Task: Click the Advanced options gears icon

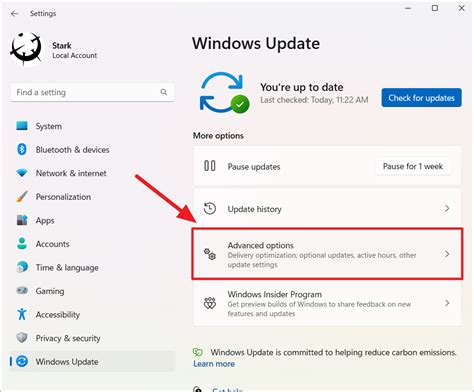Action: tap(210, 254)
